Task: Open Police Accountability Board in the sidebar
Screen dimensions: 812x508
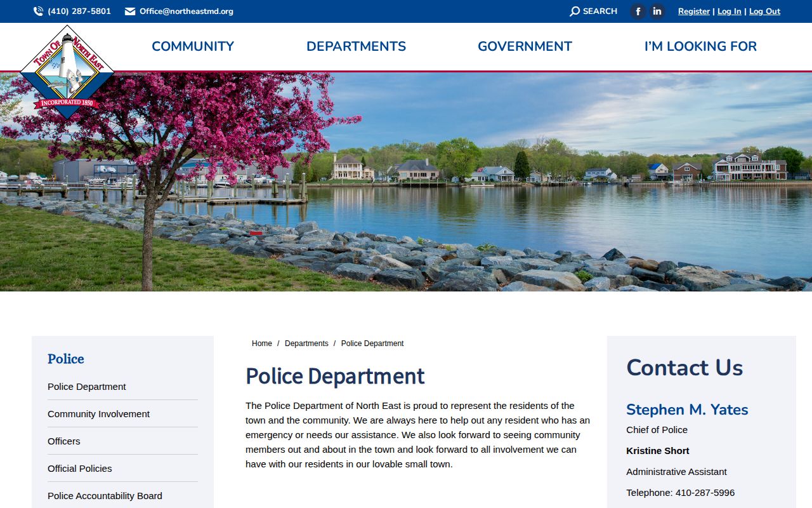Action: (x=105, y=496)
